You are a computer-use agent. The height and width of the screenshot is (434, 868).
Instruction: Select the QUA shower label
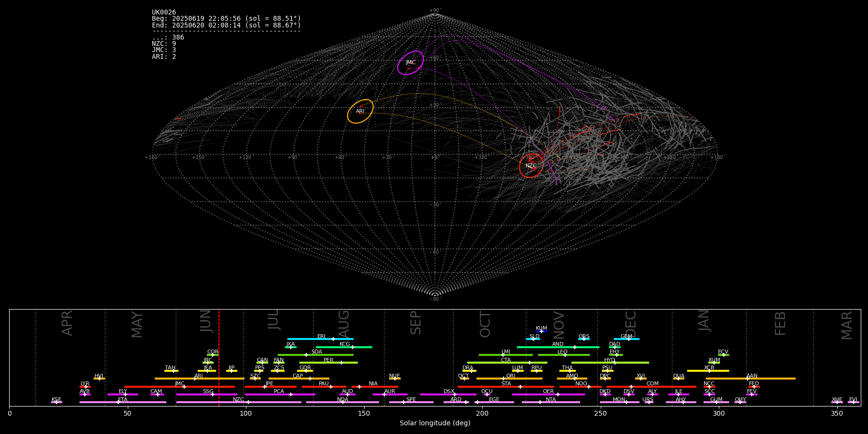tap(679, 376)
